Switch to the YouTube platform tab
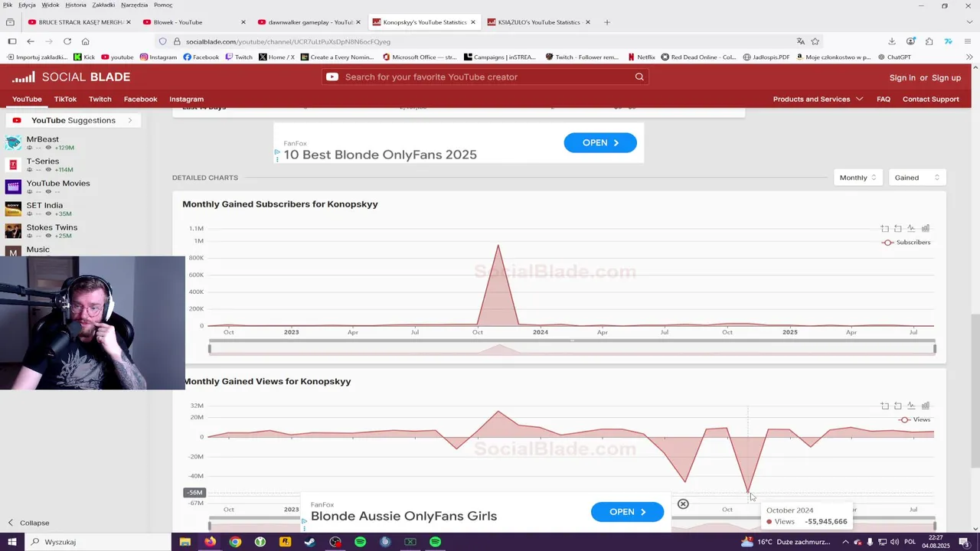Screen dimensions: 980x551 [27, 99]
